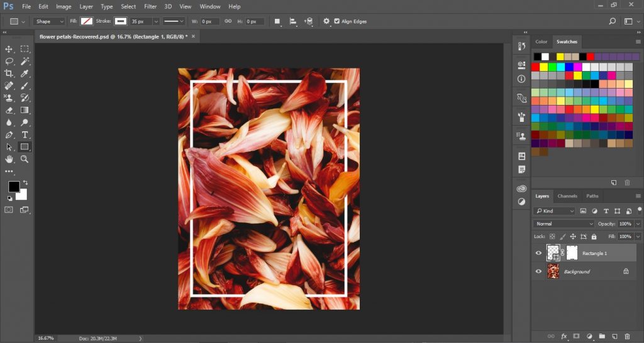Viewport: 644px width, 343px height.
Task: Open the Creative Cloud Libraries panel icon
Action: click(x=521, y=188)
